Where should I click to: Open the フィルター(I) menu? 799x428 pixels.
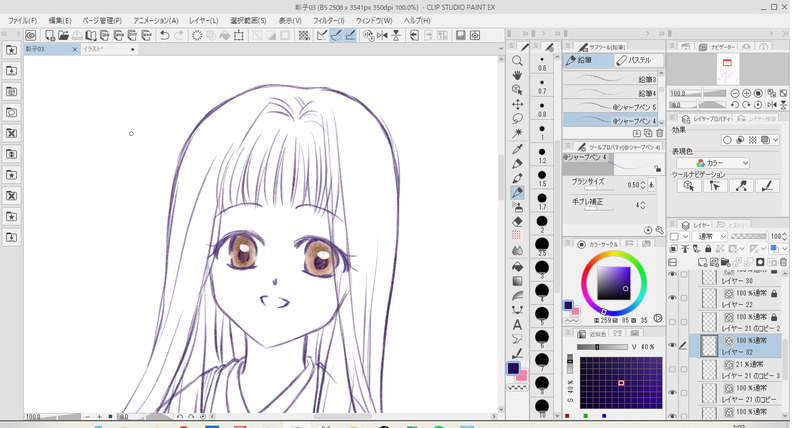328,21
